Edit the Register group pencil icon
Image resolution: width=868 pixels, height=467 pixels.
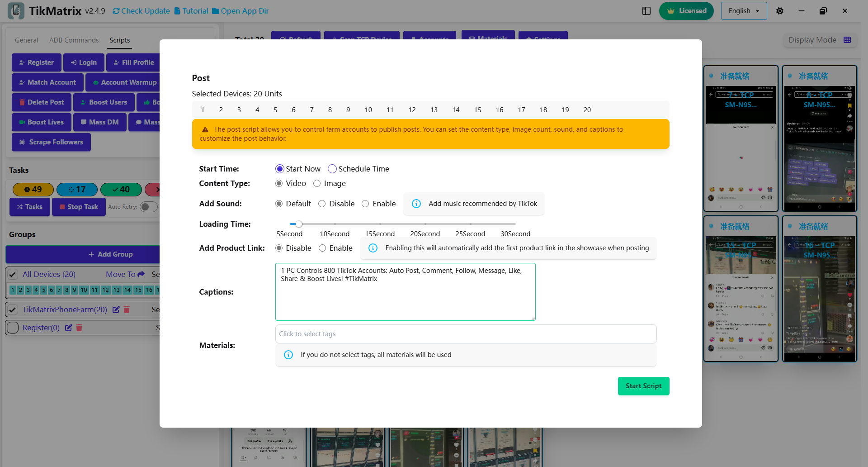[x=69, y=328]
